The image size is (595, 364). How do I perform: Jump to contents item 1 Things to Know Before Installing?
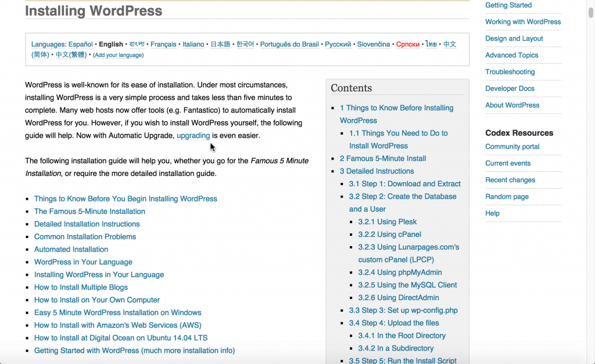tap(396, 114)
